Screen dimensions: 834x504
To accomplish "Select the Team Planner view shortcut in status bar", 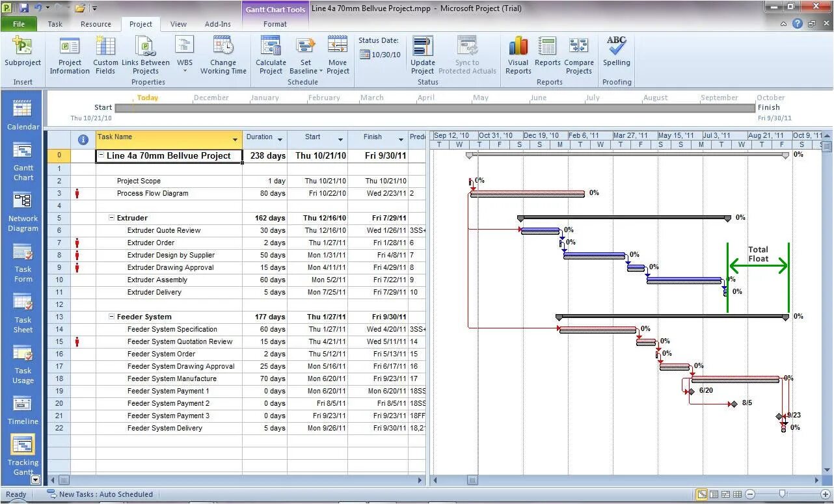I will tap(725, 494).
